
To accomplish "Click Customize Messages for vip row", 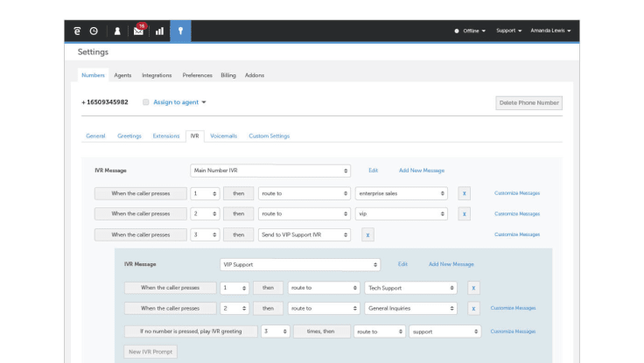I will coord(517,214).
